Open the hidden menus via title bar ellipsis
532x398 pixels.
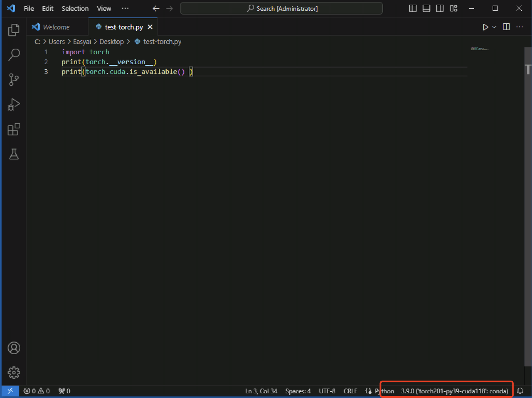[125, 8]
